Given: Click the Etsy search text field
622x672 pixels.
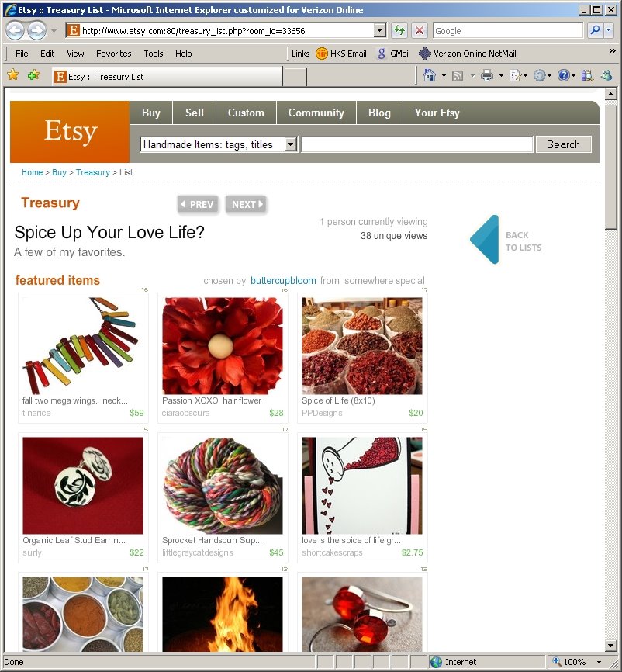Looking at the screenshot, I should point(417,144).
